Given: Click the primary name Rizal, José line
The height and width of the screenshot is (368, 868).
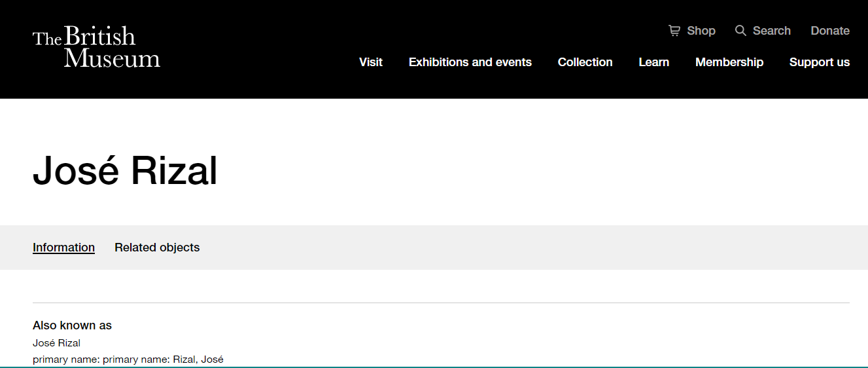Looking at the screenshot, I should pyautogui.click(x=128, y=359).
